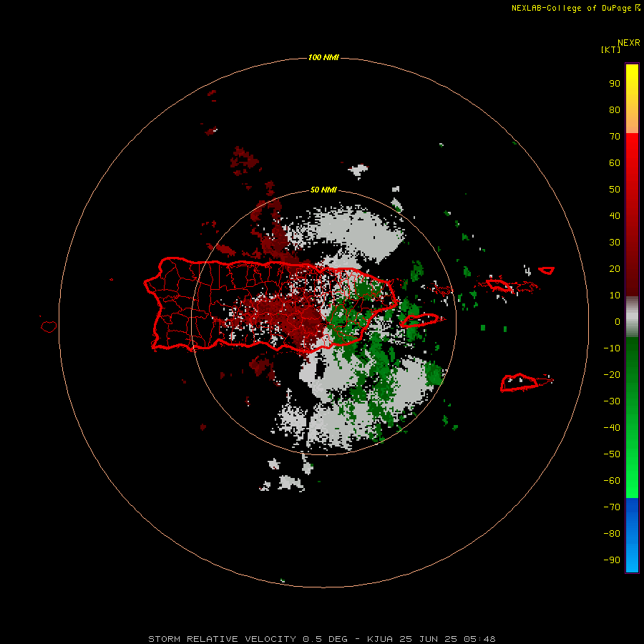Viewport: 644px width, 644px height.
Task: Click the Storm Relative Velocity caption text
Action: click(321, 639)
